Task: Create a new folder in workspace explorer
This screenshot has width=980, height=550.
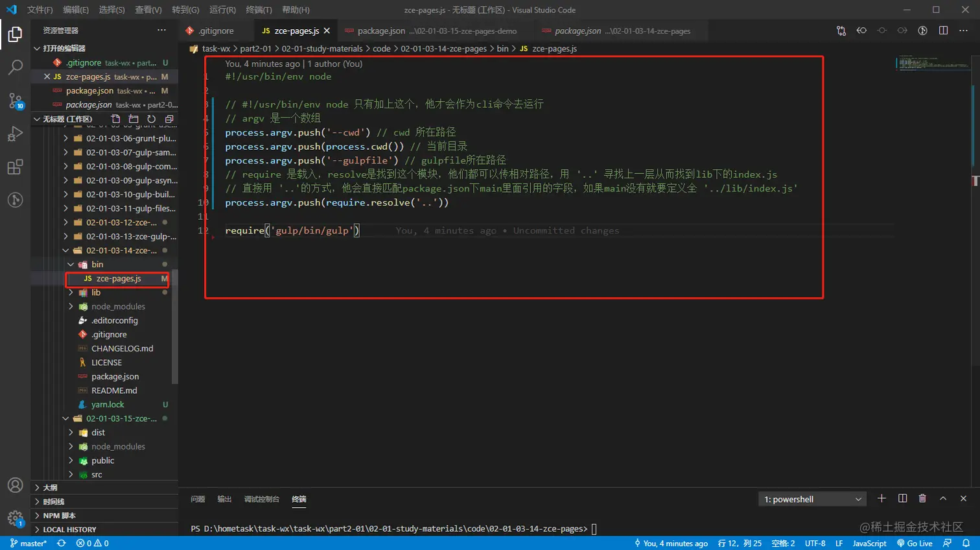Action: pos(134,119)
